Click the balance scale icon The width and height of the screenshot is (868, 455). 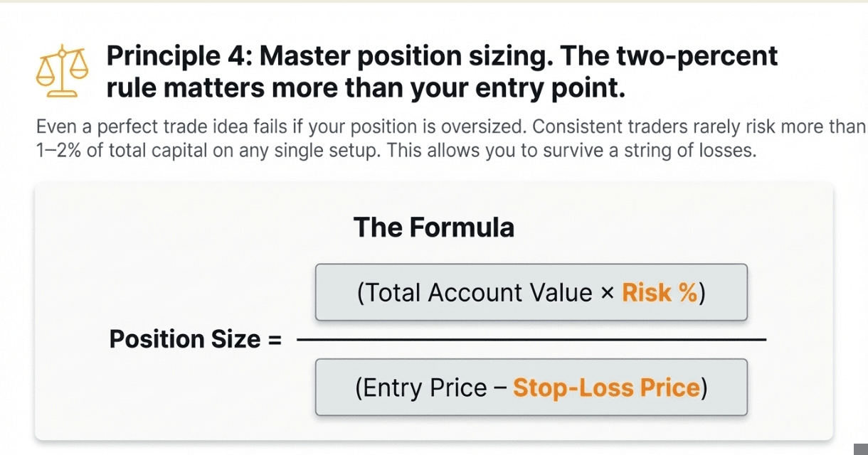tap(63, 71)
